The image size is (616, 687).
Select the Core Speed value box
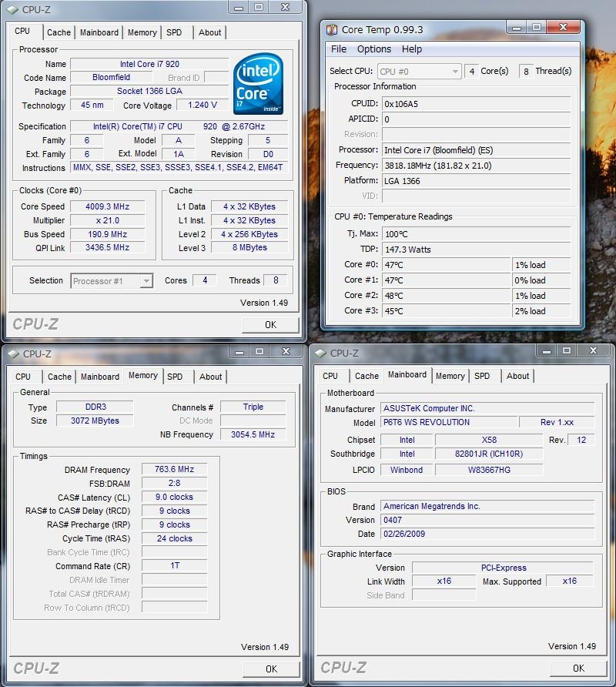[x=108, y=206]
